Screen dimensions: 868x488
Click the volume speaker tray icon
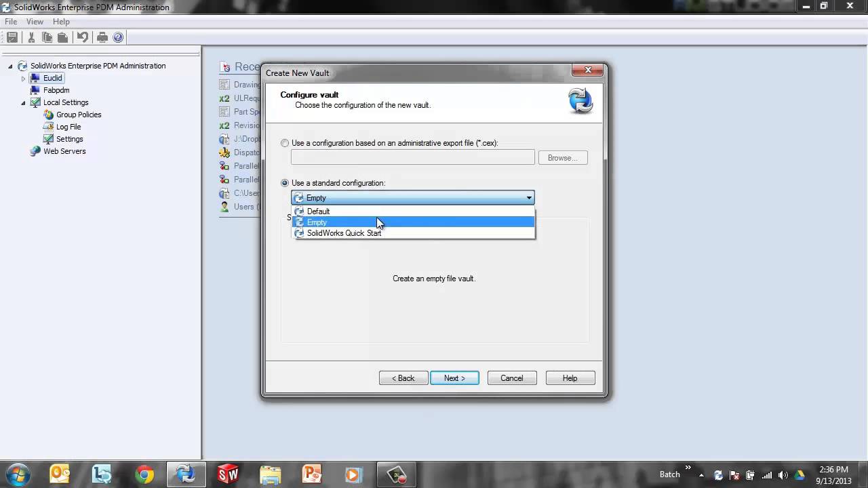coord(783,475)
